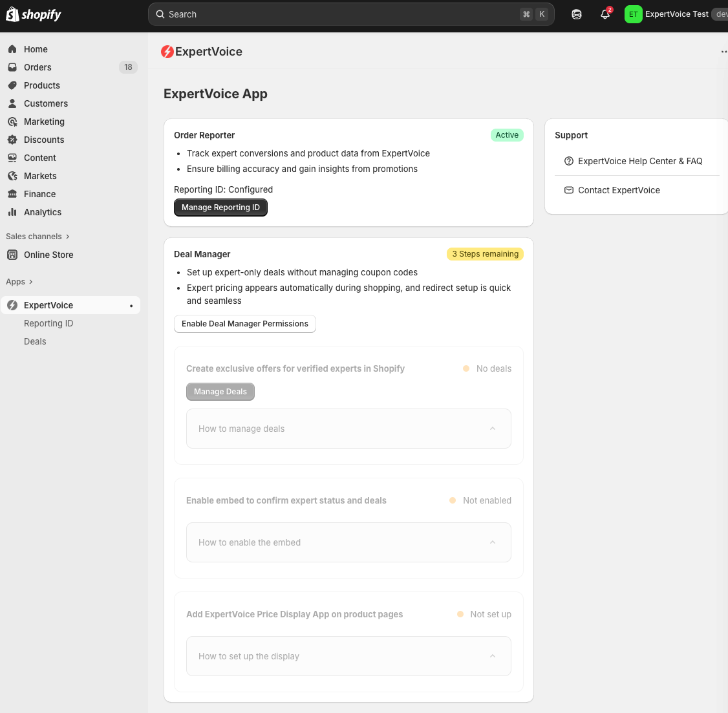Click Enable Deal Manager Permissions
Image resolution: width=728 pixels, height=713 pixels.
(x=244, y=324)
